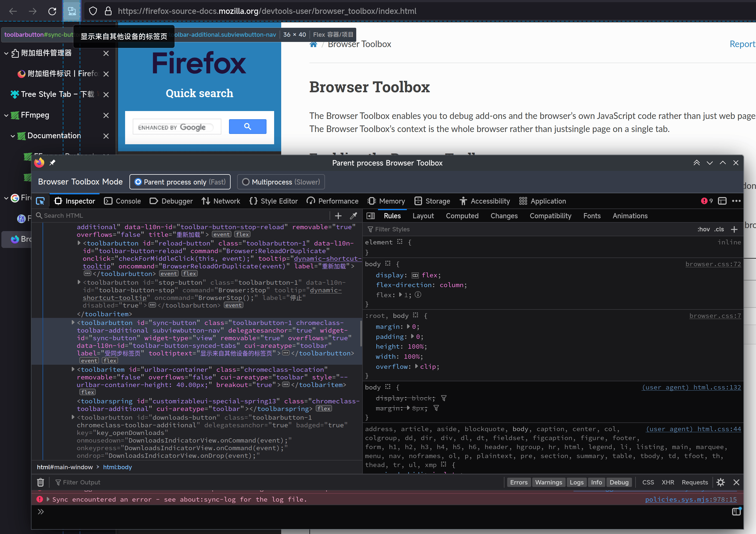Switch to the Computed sidebar tab
Image resolution: width=756 pixels, height=534 pixels.
[x=462, y=216]
